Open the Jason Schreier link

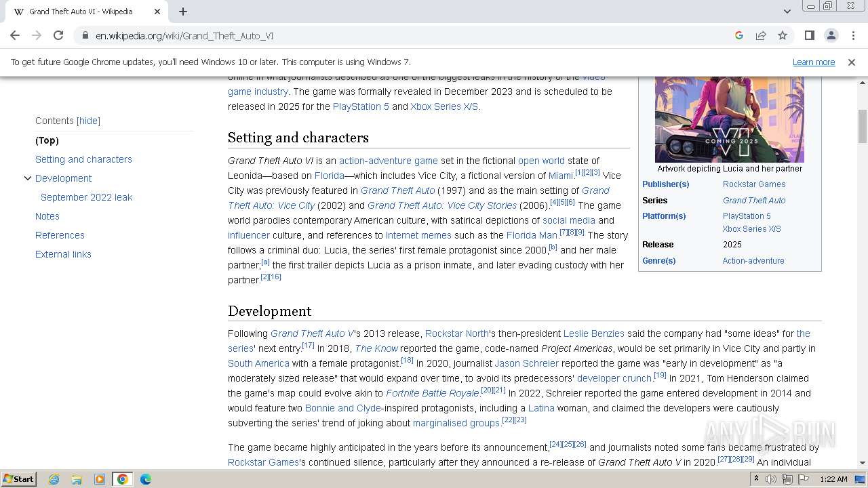(526, 363)
